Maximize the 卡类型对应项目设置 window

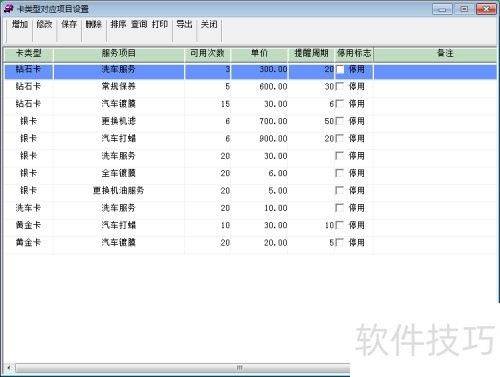click(464, 9)
